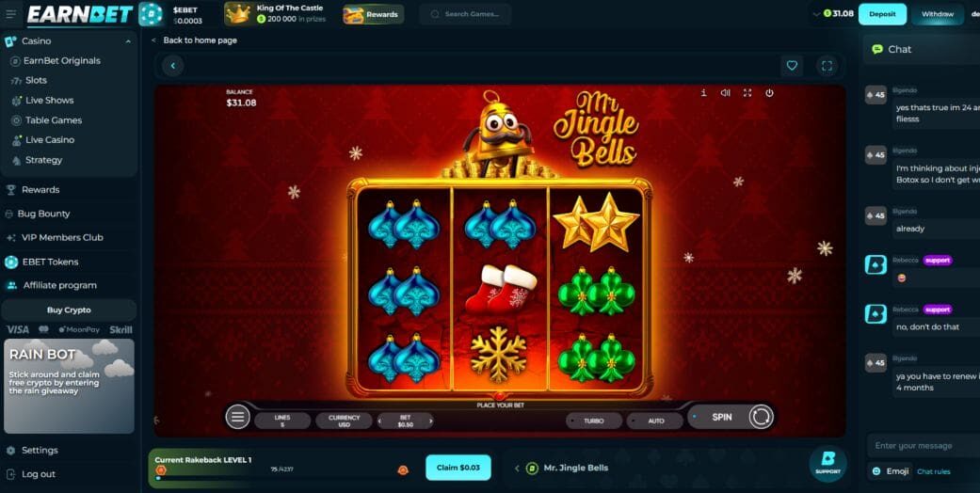Click the Deposit button
This screenshot has width=980, height=493.
pos(882,14)
